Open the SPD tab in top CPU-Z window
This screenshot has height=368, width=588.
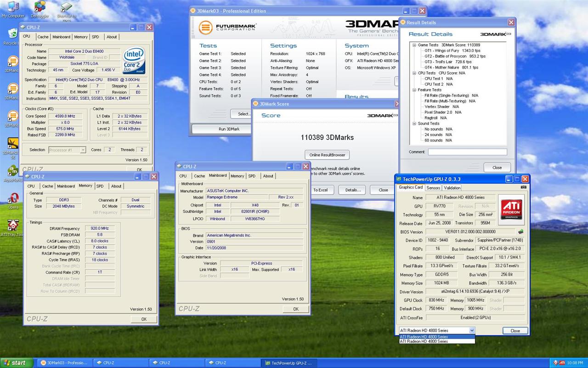coord(95,37)
